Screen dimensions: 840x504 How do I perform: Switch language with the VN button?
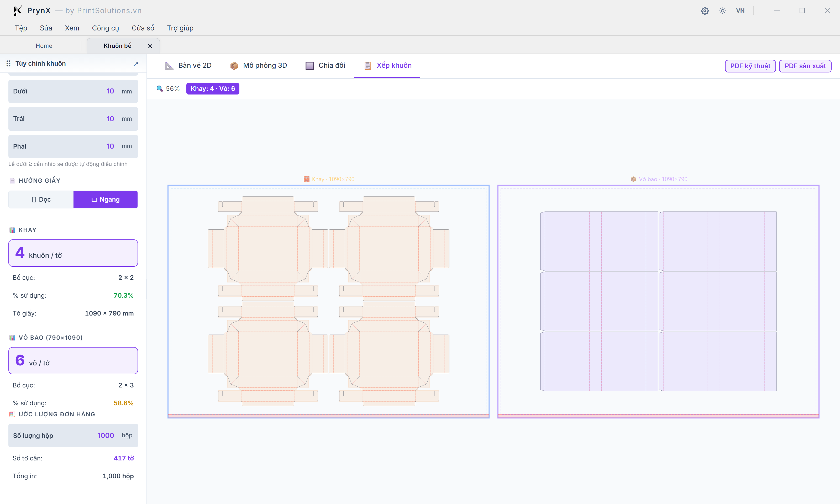point(740,10)
